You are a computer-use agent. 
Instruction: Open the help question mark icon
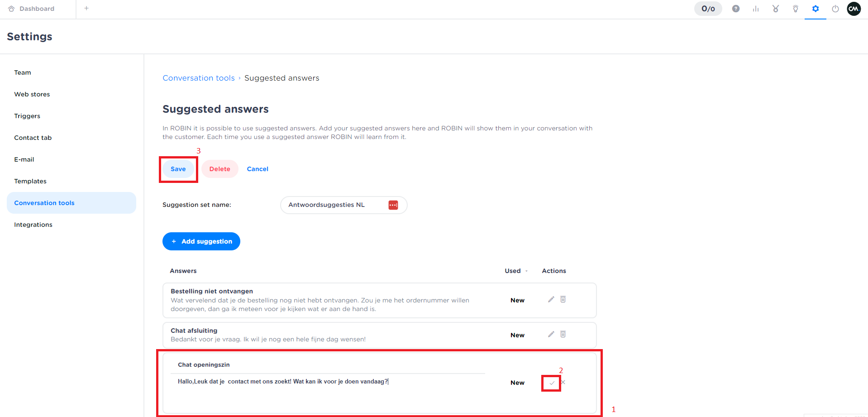click(736, 9)
